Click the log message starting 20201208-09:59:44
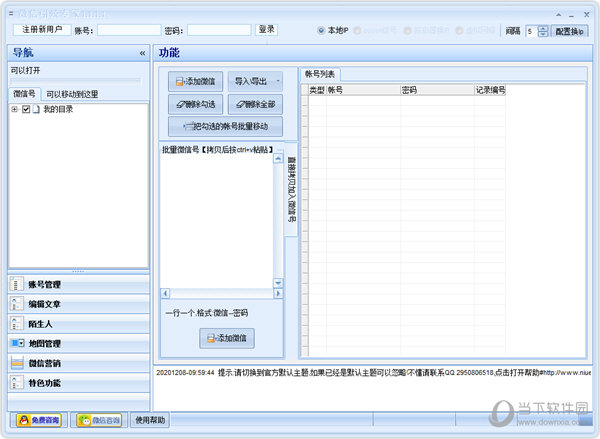 point(373,372)
